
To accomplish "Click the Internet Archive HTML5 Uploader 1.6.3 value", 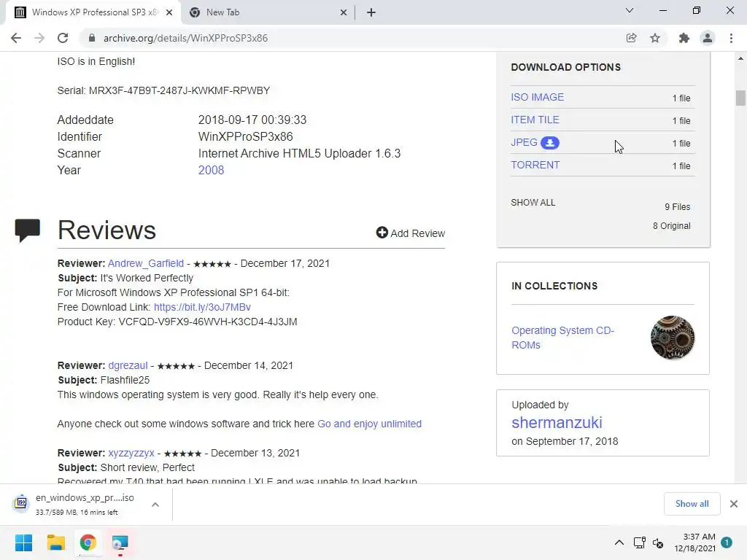I will [x=300, y=153].
